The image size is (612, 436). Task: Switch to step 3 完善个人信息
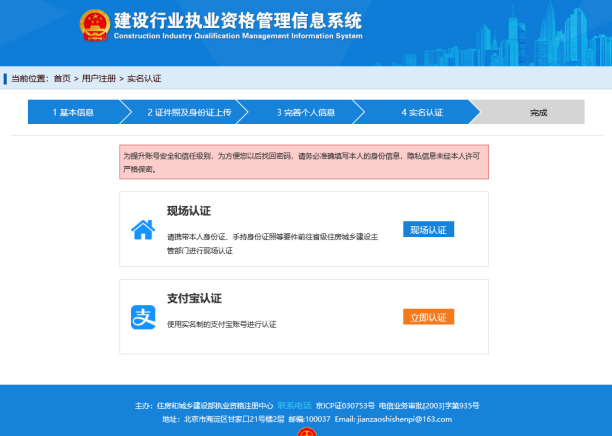click(x=303, y=113)
